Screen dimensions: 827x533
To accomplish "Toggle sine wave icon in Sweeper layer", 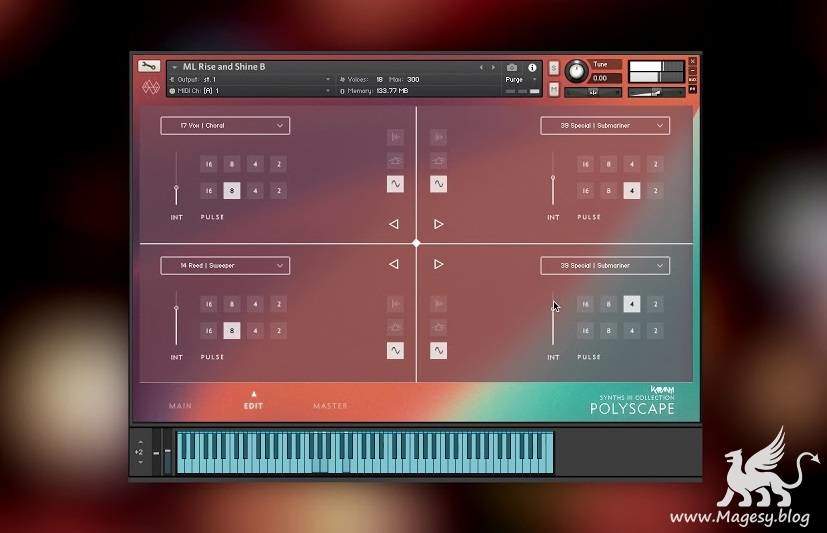I will tap(395, 351).
